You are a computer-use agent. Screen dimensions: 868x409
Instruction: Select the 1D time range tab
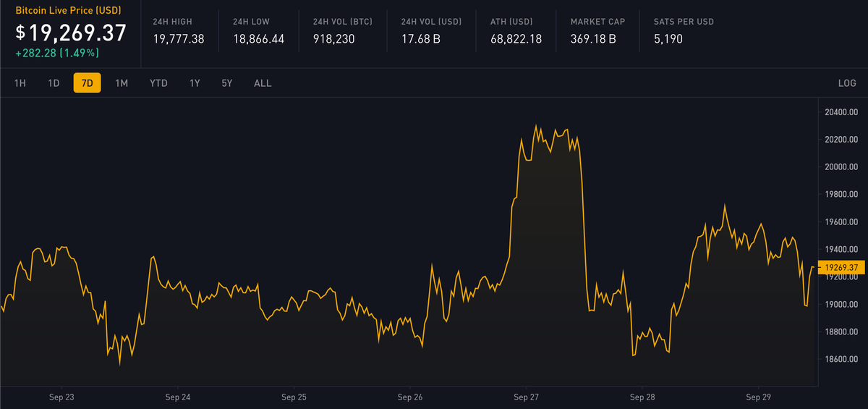[x=54, y=83]
